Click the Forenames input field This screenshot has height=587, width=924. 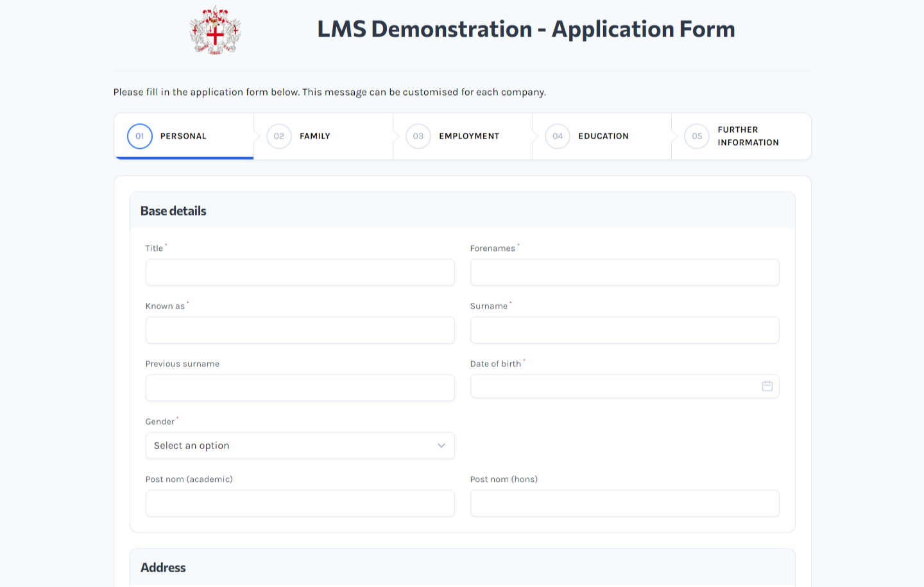point(624,272)
